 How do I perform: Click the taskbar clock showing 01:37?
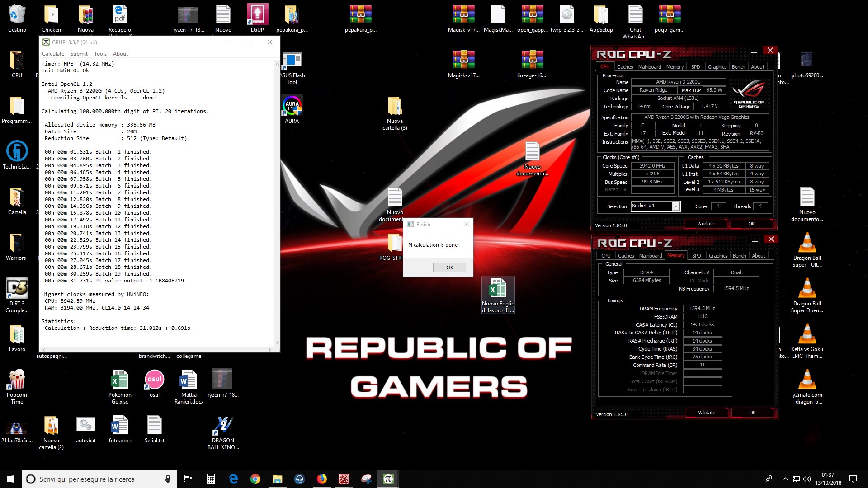[x=828, y=479]
